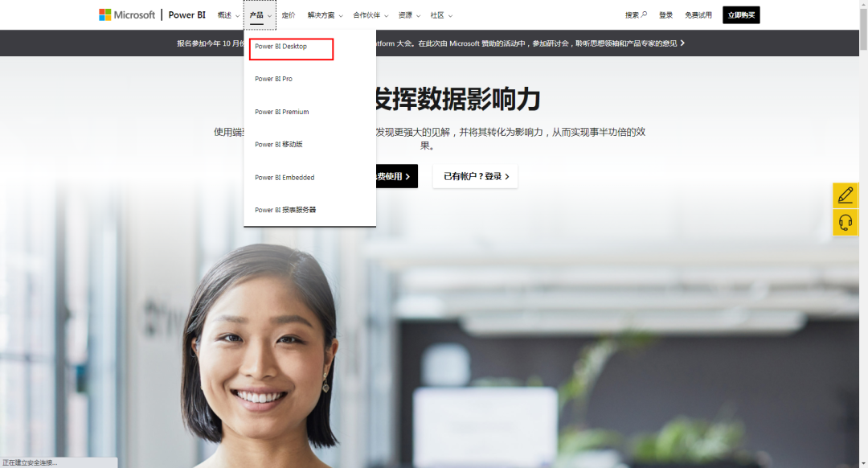Click the 已有帐户？登录 button
The width and height of the screenshot is (868, 468).
click(x=475, y=176)
